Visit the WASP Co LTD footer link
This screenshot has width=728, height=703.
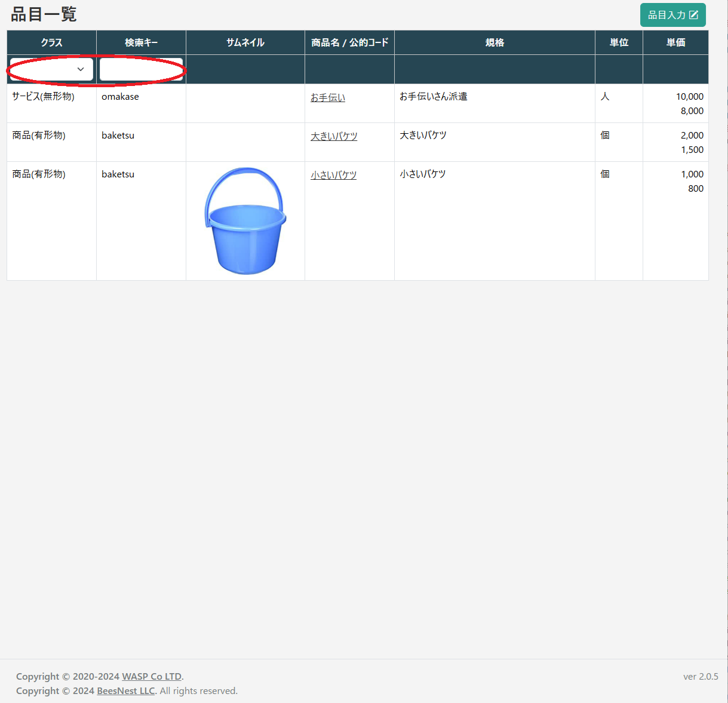(152, 676)
